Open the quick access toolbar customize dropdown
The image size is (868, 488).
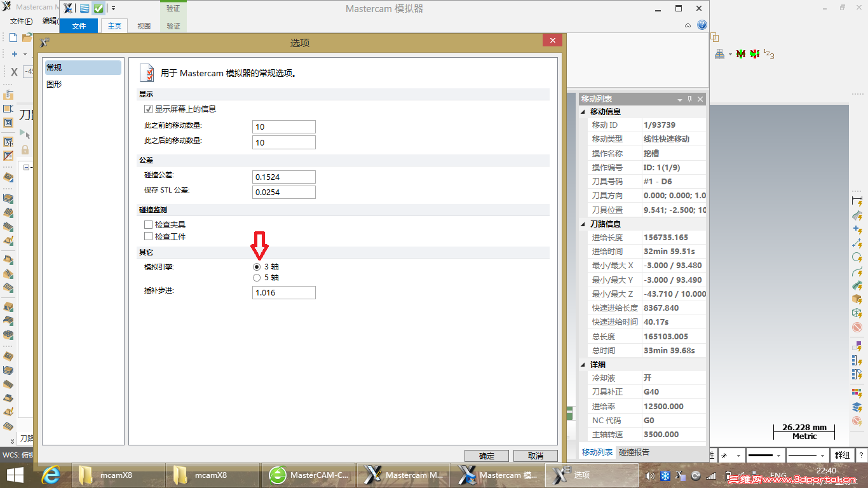(x=113, y=8)
